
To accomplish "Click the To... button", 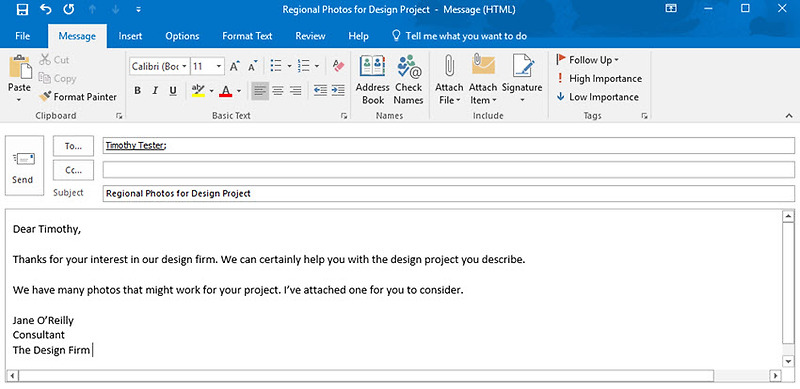I will coord(73,146).
